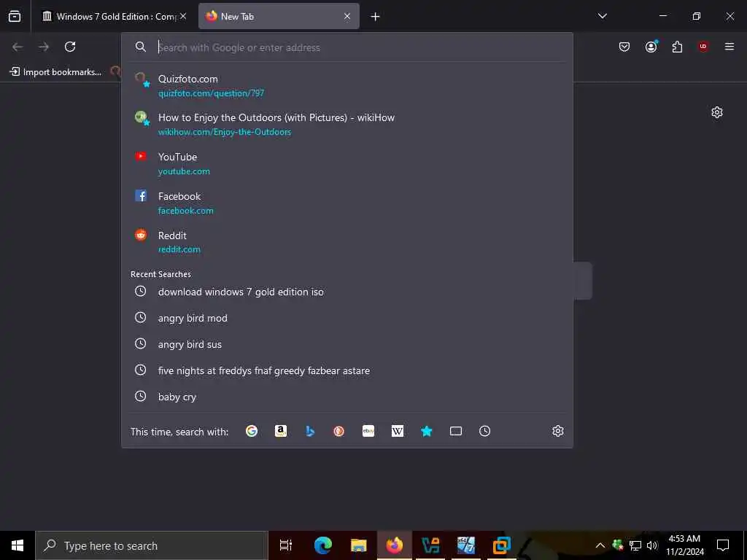Viewport: 747px width, 560px height.
Task: Open Task View on the taskbar
Action: [286, 545]
